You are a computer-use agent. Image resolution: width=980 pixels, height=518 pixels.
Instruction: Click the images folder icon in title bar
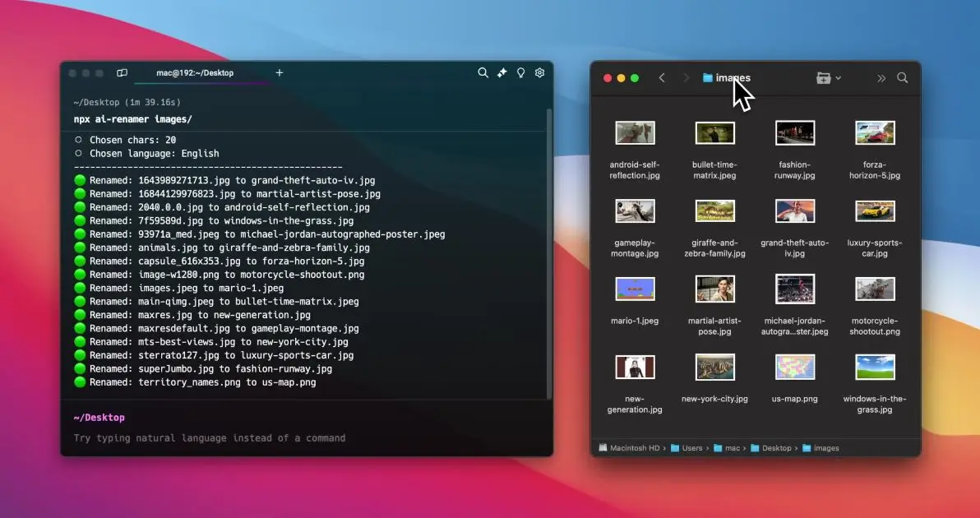click(708, 77)
